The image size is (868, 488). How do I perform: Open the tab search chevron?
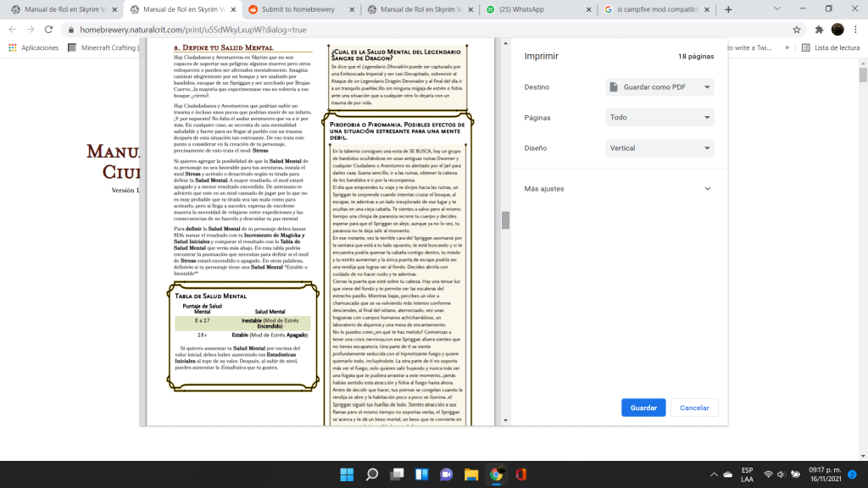pyautogui.click(x=776, y=8)
